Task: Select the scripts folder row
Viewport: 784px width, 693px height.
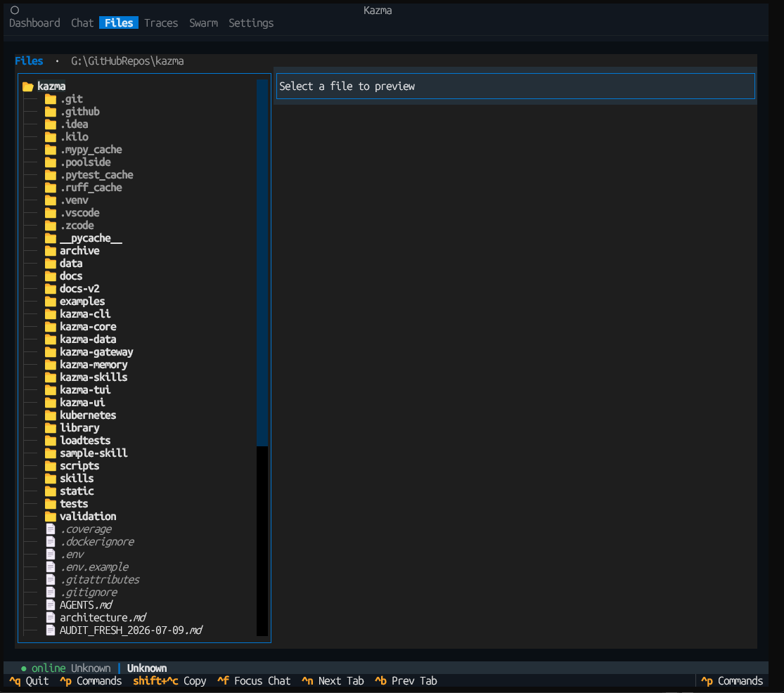Action: [72, 466]
